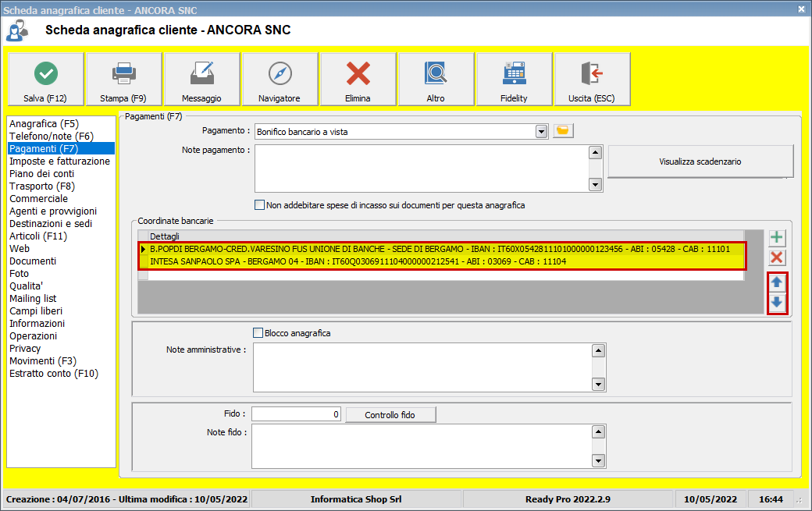This screenshot has width=812, height=511.
Task: Move bank row down with blue arrow
Action: 777,303
